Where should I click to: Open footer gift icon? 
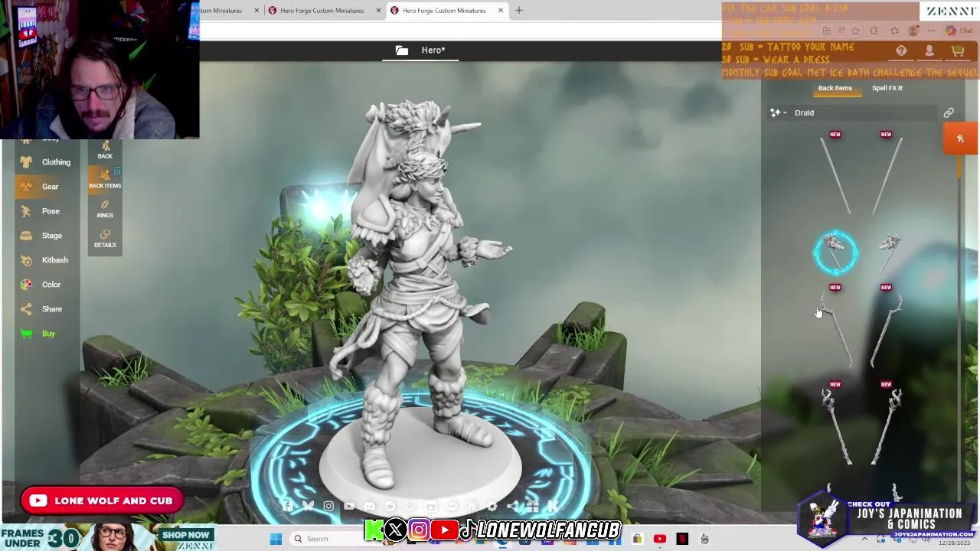[532, 506]
